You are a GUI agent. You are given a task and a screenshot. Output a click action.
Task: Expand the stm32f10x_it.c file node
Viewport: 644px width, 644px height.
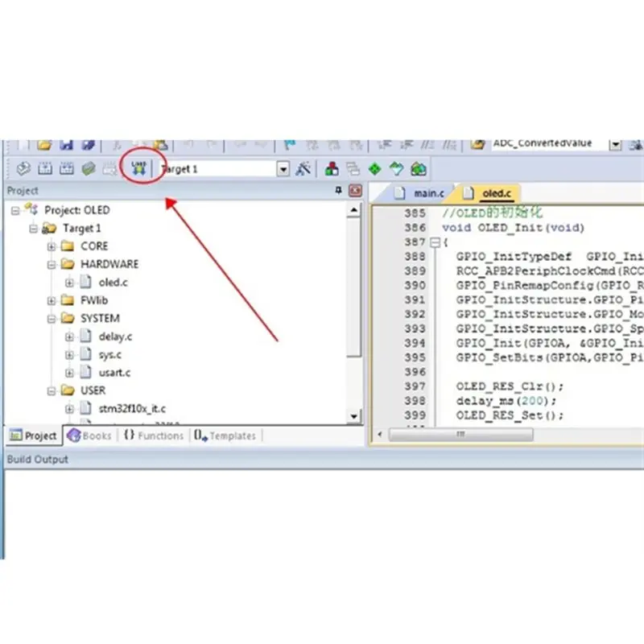69,409
